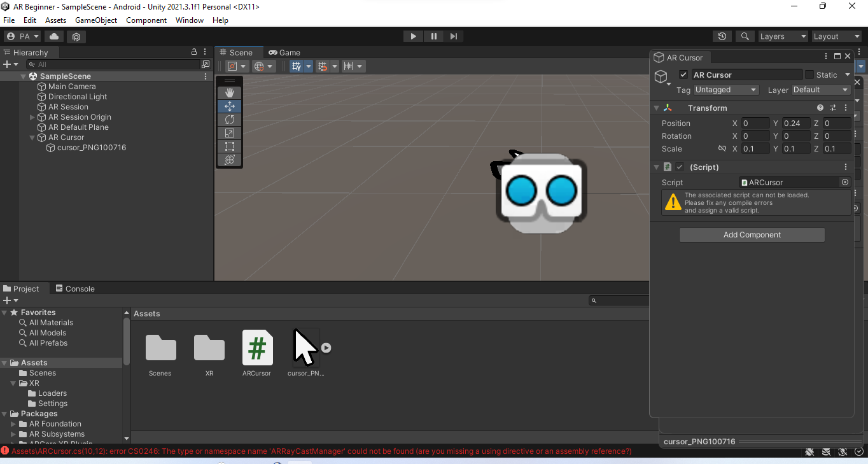
Task: Click the Add Component button
Action: (x=752, y=234)
